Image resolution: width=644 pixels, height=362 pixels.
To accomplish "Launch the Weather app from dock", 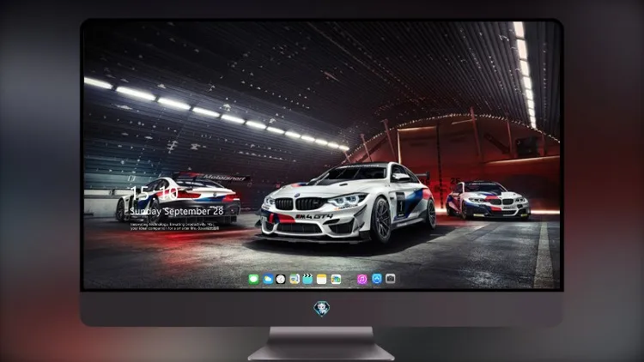I will (268, 279).
